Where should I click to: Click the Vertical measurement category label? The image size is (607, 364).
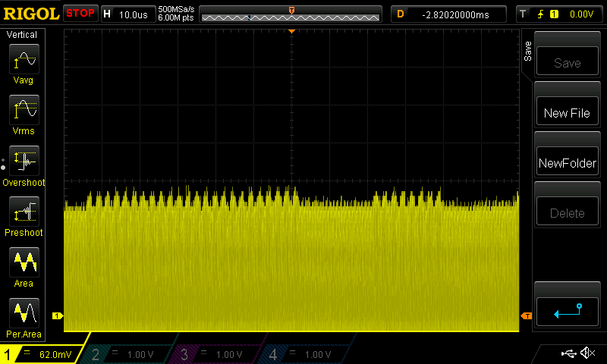coord(22,35)
